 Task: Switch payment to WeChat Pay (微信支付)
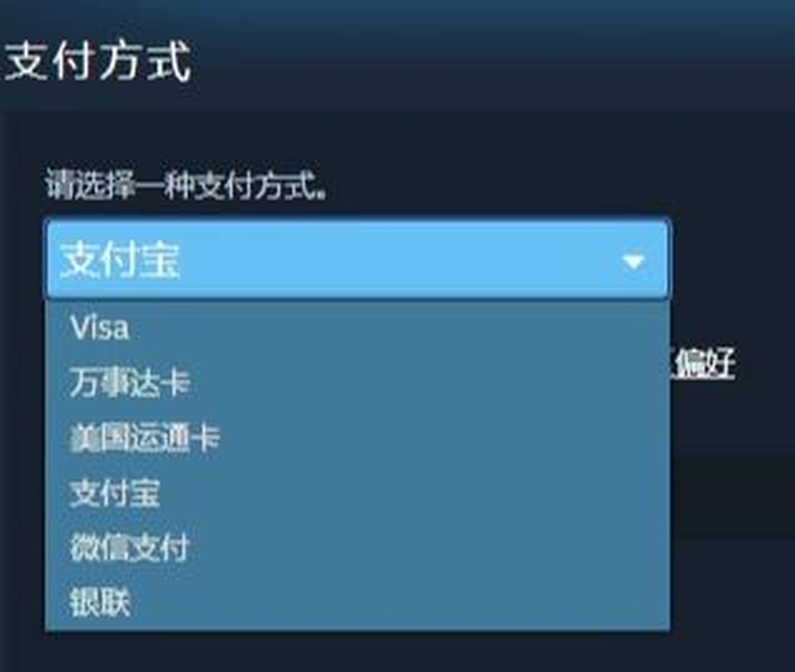pos(357,547)
